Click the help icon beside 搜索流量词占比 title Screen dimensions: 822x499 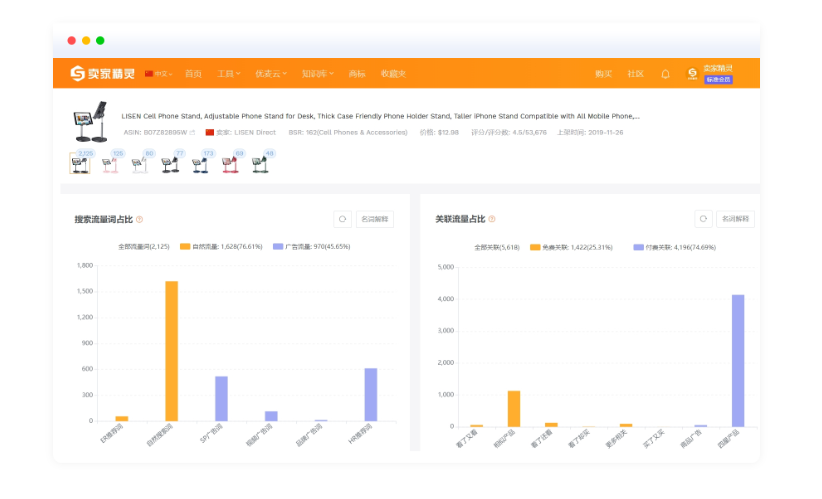pyautogui.click(x=139, y=220)
